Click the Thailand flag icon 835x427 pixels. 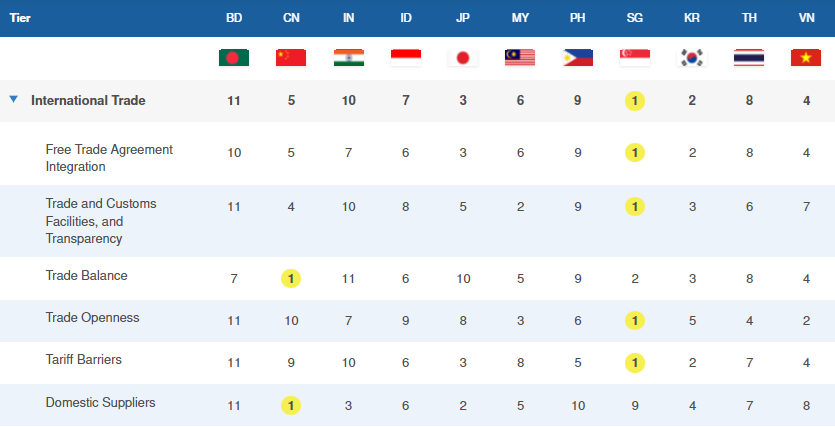tap(748, 58)
